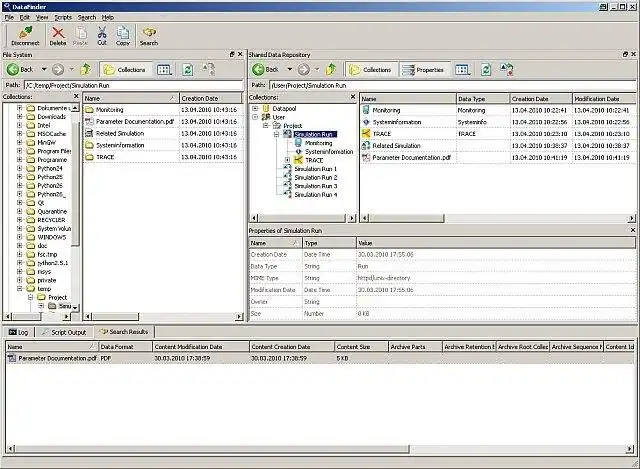
Task: Select Python26 folder in file tree
Action: tap(50, 185)
